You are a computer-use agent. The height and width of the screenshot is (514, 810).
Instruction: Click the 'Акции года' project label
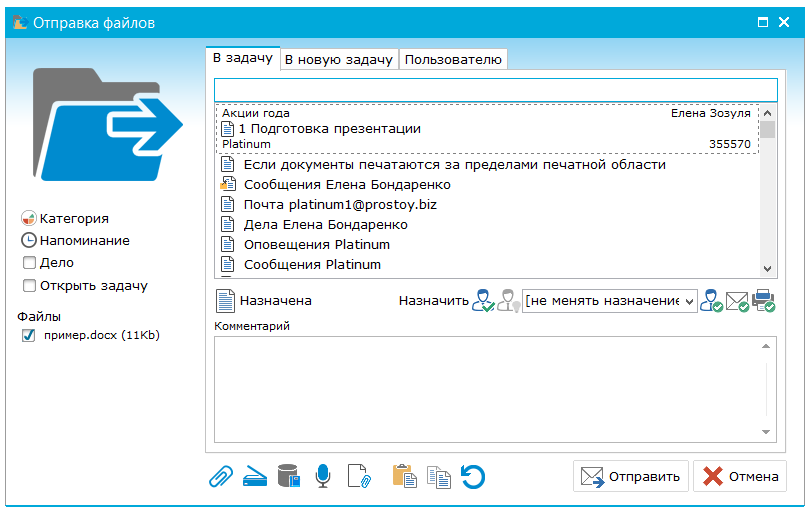click(256, 113)
